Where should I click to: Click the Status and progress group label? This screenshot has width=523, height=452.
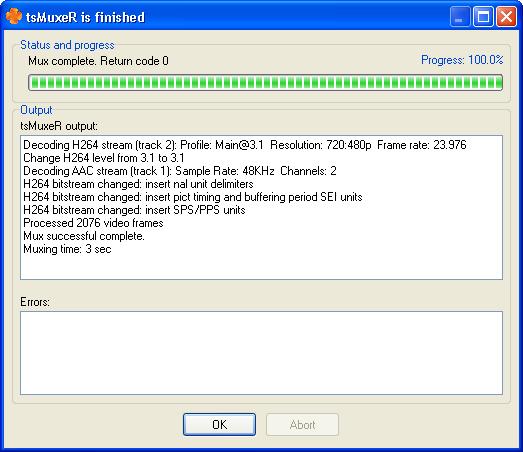67,45
